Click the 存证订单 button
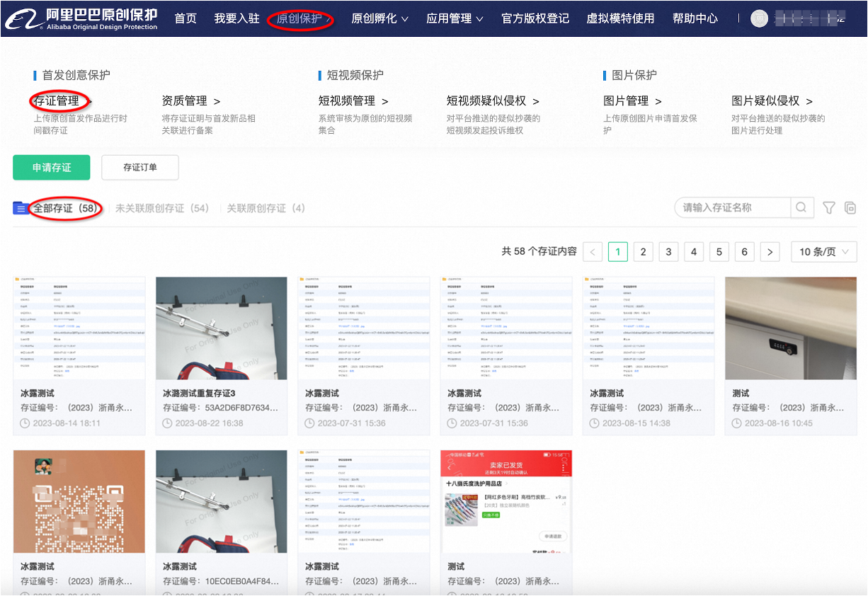Screen dimensions: 868x596 pyautogui.click(x=140, y=168)
